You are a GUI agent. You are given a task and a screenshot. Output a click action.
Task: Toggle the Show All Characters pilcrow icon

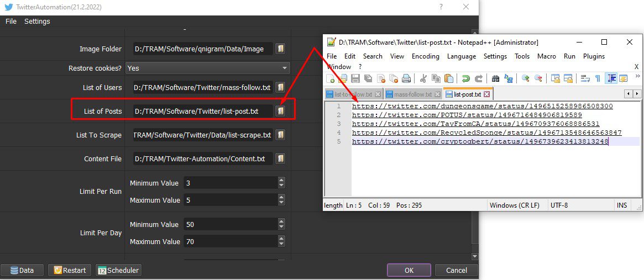pos(598,78)
